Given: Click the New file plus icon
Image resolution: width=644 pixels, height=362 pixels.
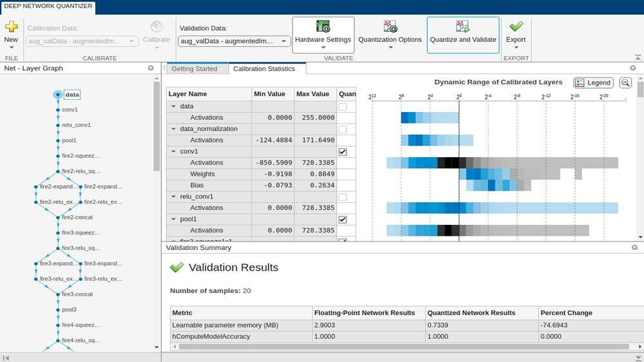Looking at the screenshot, I should pyautogui.click(x=11, y=26).
